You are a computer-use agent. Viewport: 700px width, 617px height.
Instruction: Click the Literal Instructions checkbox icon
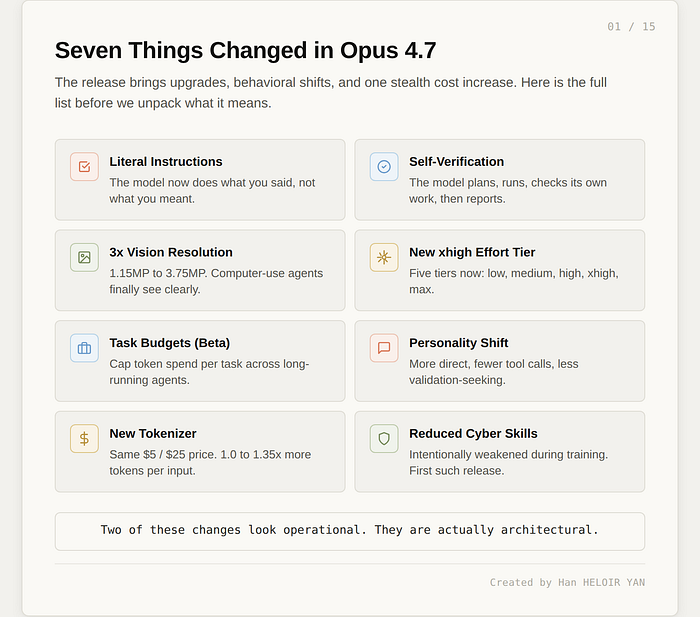tap(84, 167)
